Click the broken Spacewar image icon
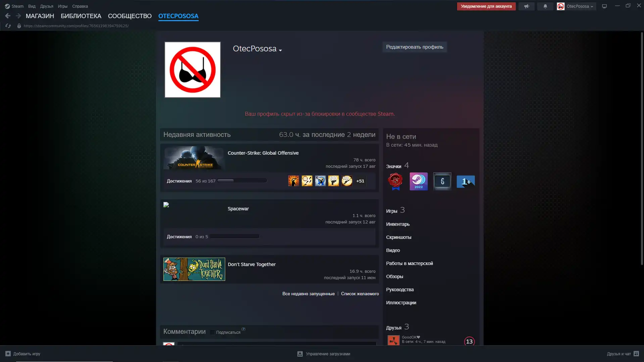The width and height of the screenshot is (644, 362). (x=166, y=205)
